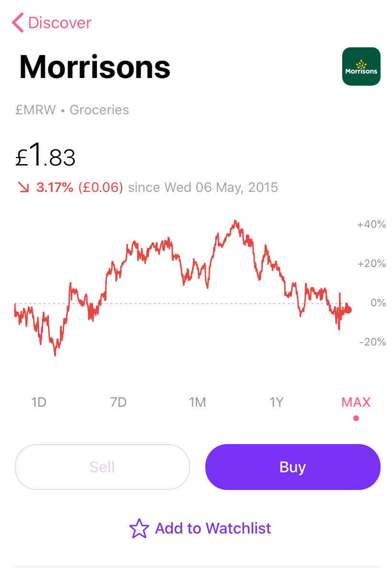Image resolution: width=392 pixels, height=568 pixels.
Task: Tap the red dot at the chart's end
Action: (x=348, y=310)
